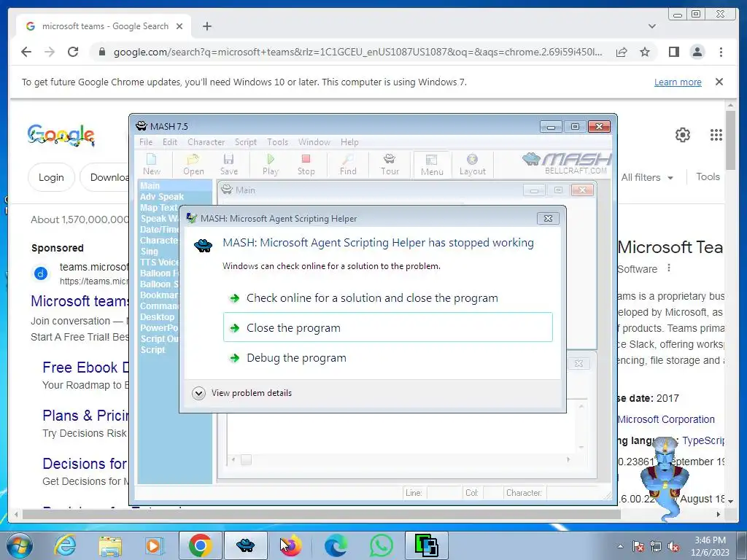The image size is (747, 560).
Task: Click the share icon in Chrome address bar
Action: (x=622, y=52)
